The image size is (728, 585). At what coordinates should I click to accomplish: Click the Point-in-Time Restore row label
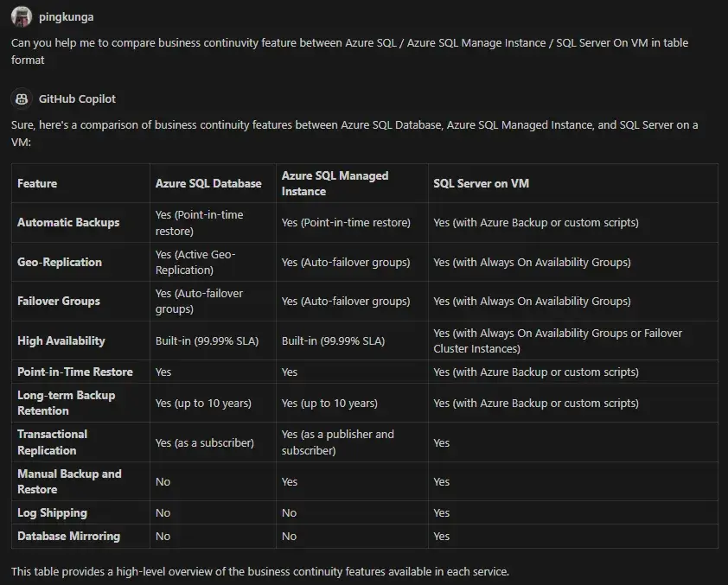[x=75, y=372]
